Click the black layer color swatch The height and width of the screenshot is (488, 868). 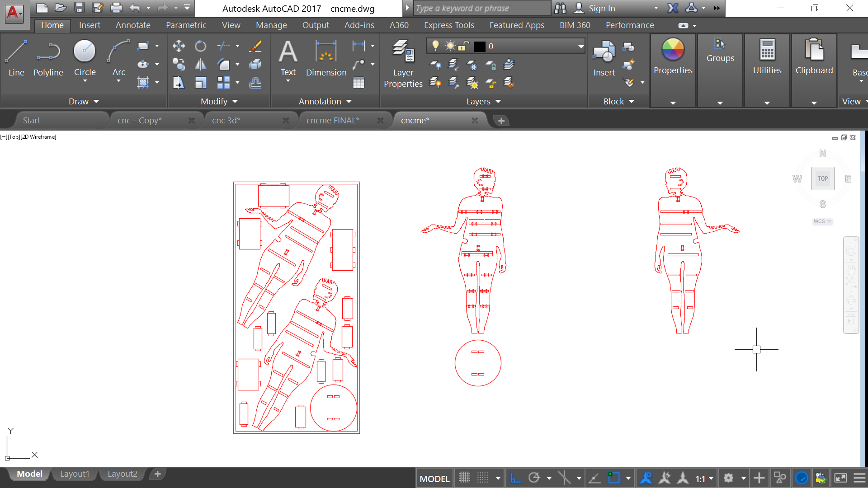point(480,46)
